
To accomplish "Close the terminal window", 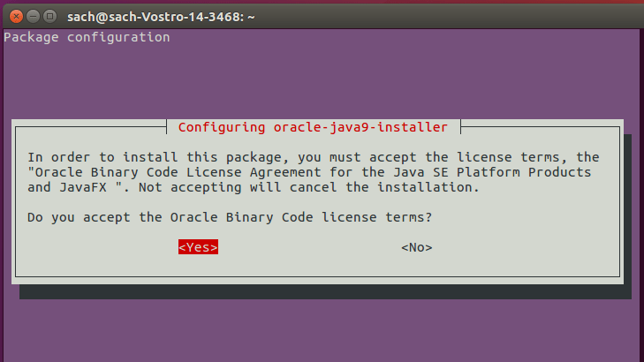I will (x=16, y=17).
